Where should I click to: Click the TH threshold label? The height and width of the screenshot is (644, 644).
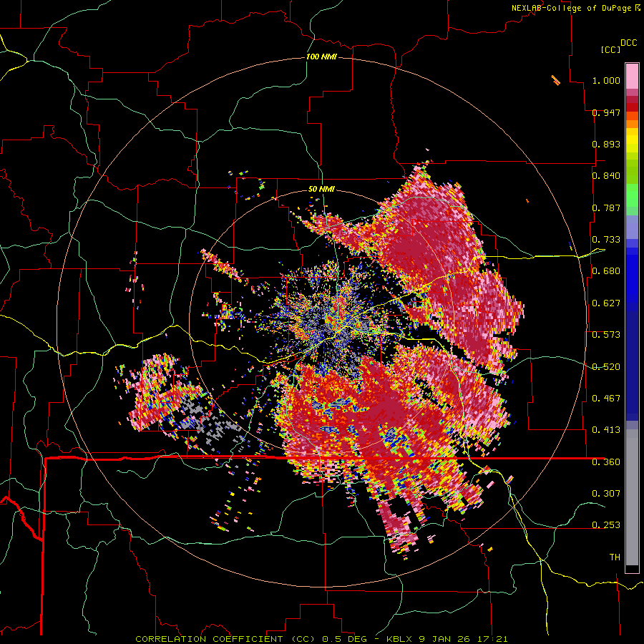[615, 557]
